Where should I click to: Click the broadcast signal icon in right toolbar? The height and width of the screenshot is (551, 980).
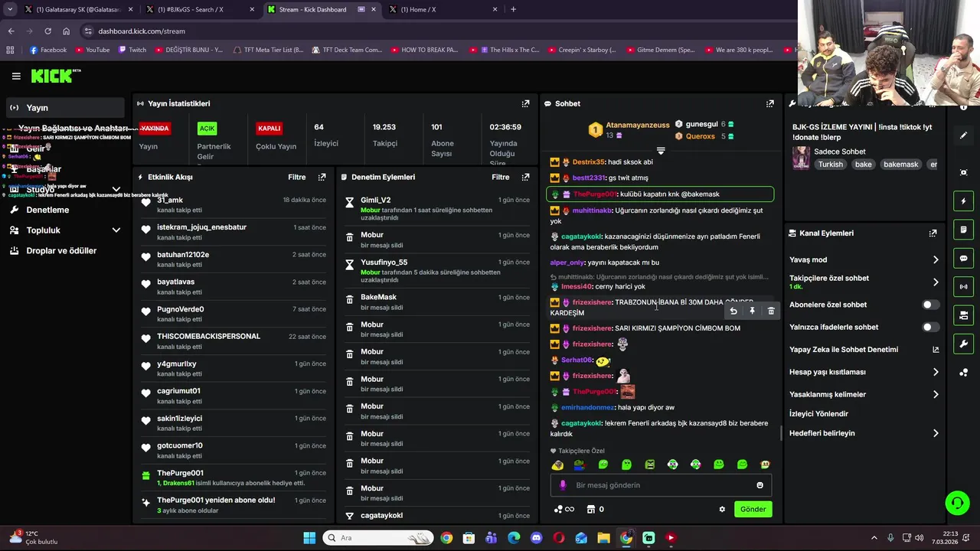pos(963,287)
